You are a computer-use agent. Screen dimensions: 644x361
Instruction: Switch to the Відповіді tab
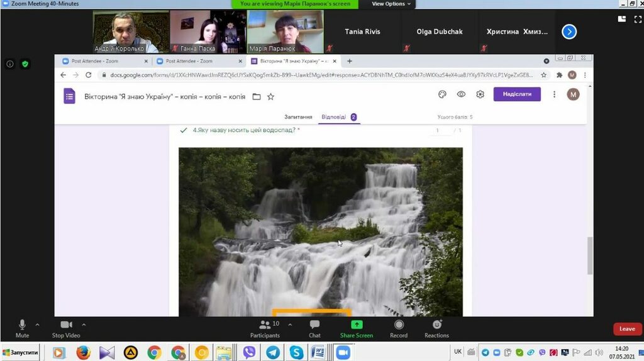(333, 117)
